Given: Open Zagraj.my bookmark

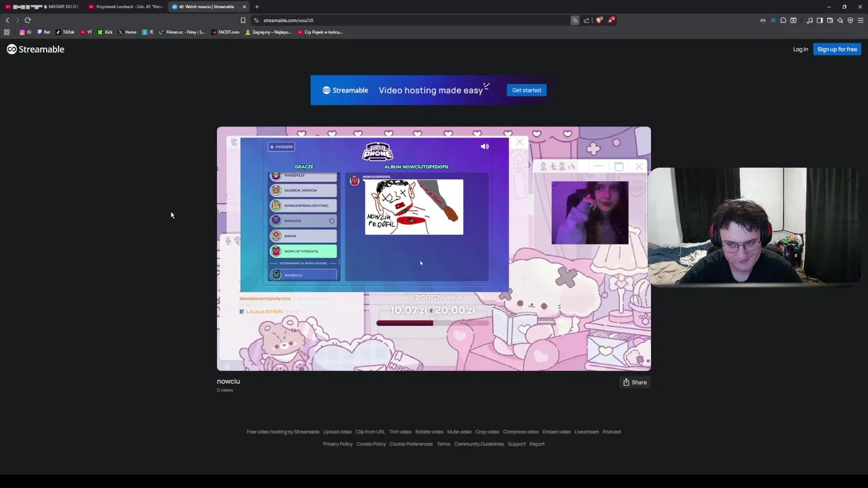Looking at the screenshot, I should point(269,32).
